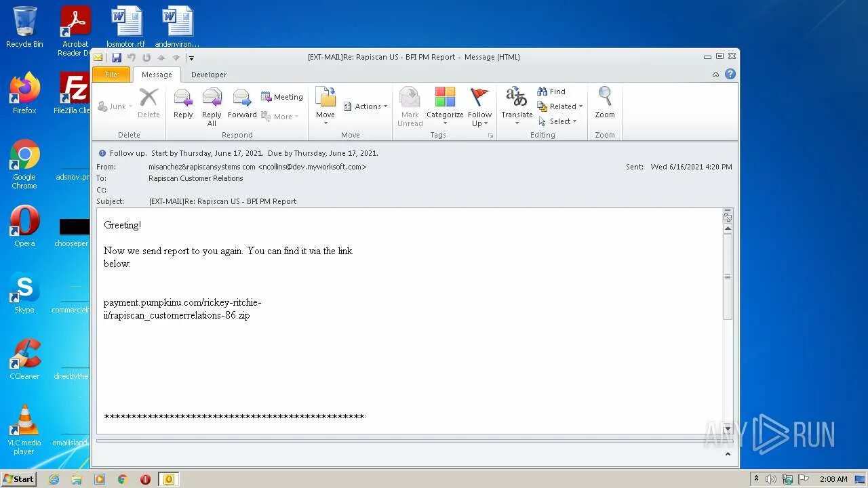Open the Follow Up flag menu

(x=479, y=106)
